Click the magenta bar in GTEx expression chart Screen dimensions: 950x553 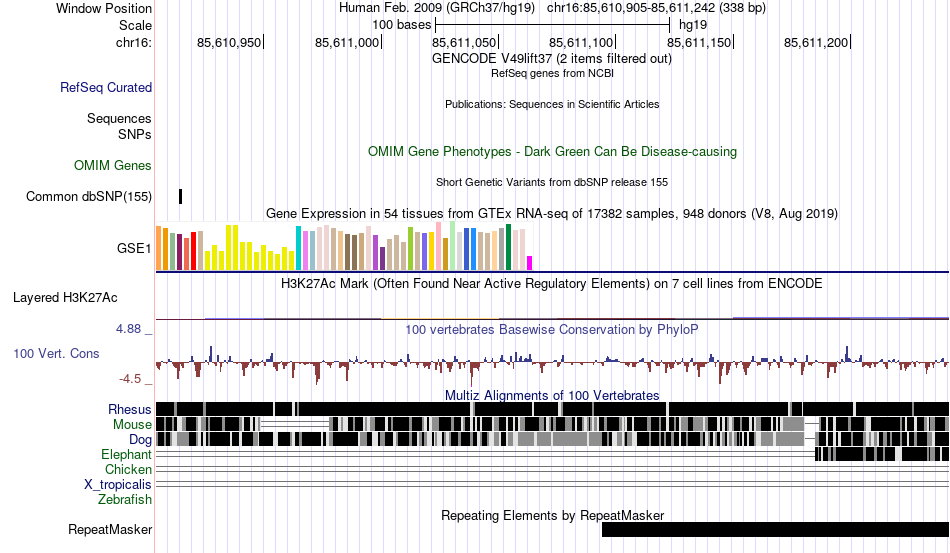530,263
